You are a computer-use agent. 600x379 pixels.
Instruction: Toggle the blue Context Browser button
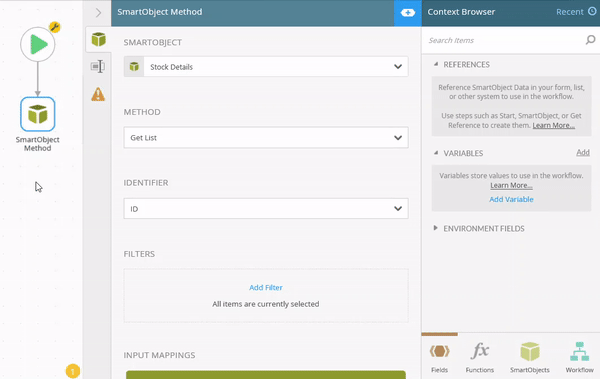408,13
